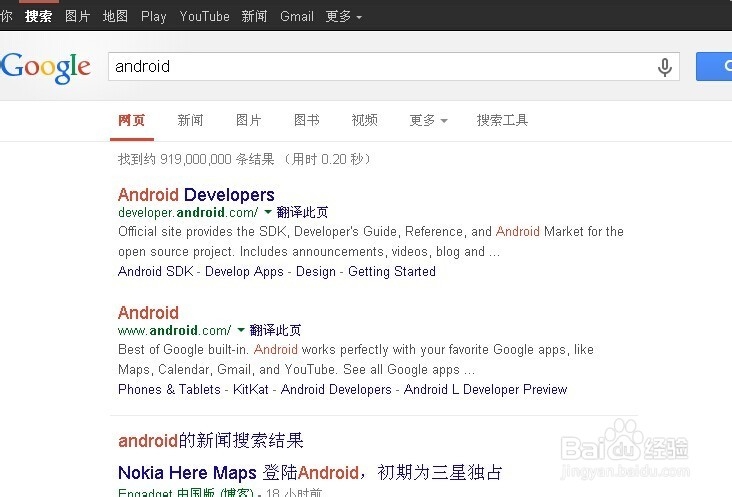Switch to the 视频 results tab
The width and height of the screenshot is (732, 497).
[365, 120]
